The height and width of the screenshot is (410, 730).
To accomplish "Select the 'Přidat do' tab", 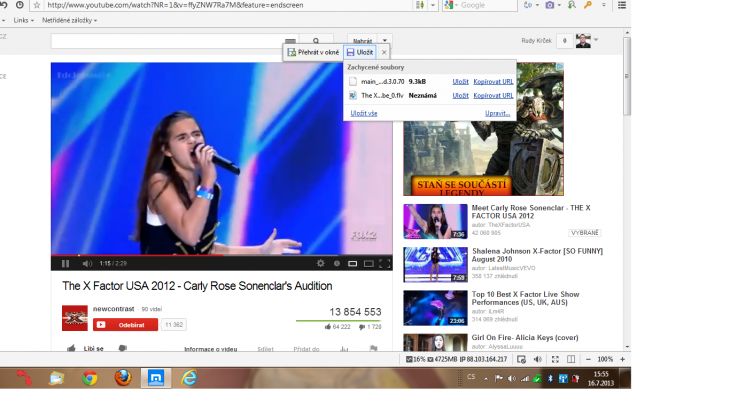I will tap(306, 349).
